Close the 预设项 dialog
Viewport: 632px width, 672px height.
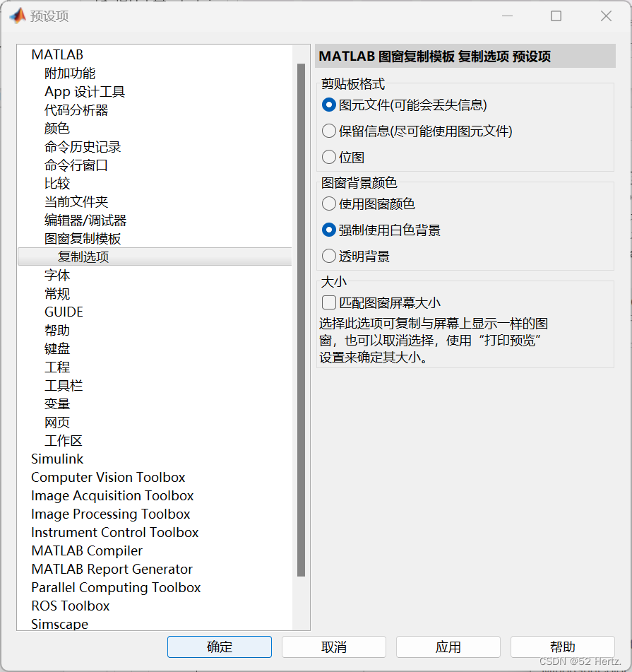tap(606, 16)
